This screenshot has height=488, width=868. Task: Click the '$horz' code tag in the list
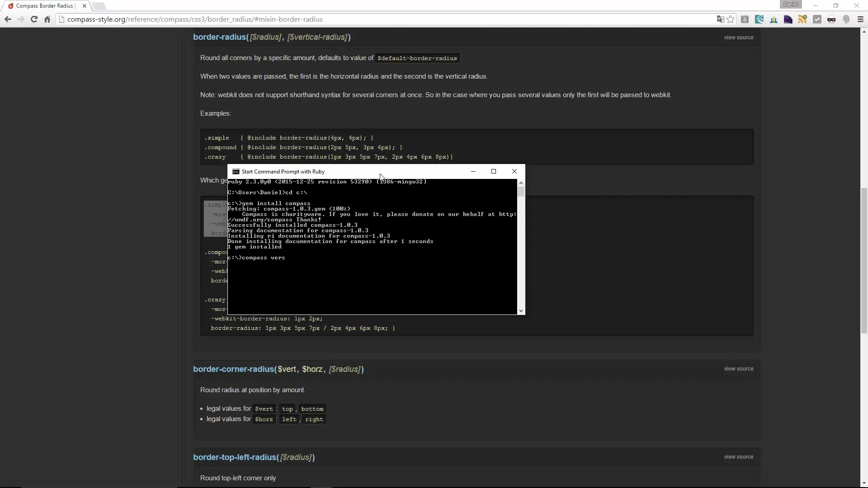click(264, 419)
